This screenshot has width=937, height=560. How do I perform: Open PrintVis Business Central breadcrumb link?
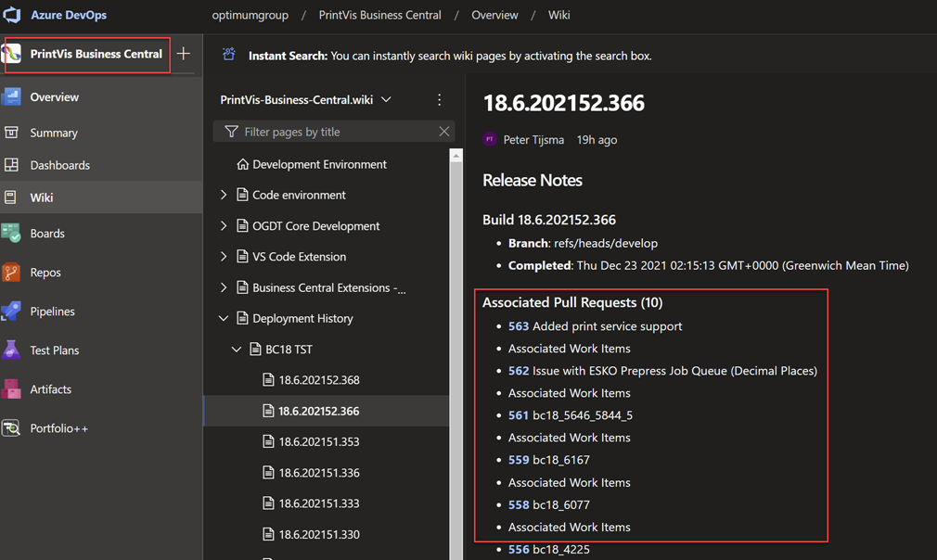pos(380,15)
